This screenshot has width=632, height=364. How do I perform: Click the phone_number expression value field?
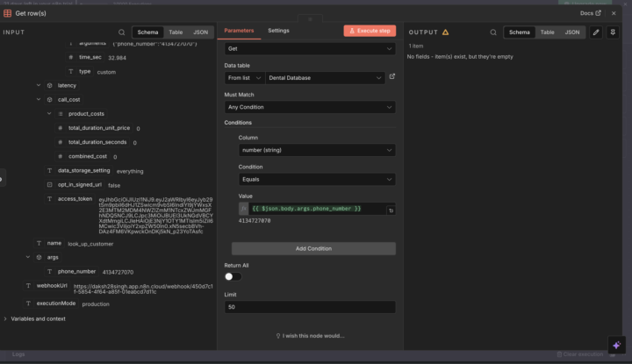coord(317,209)
